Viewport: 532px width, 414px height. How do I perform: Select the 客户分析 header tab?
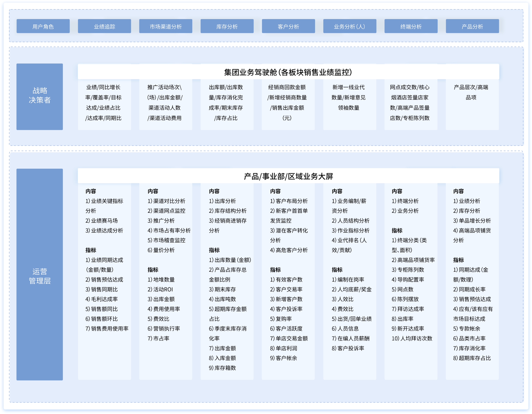(288, 26)
